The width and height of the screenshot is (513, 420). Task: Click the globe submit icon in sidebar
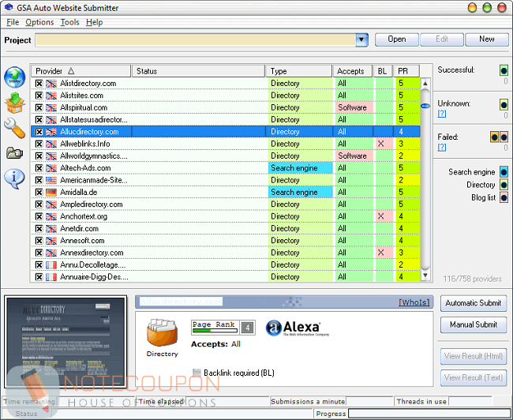point(15,77)
